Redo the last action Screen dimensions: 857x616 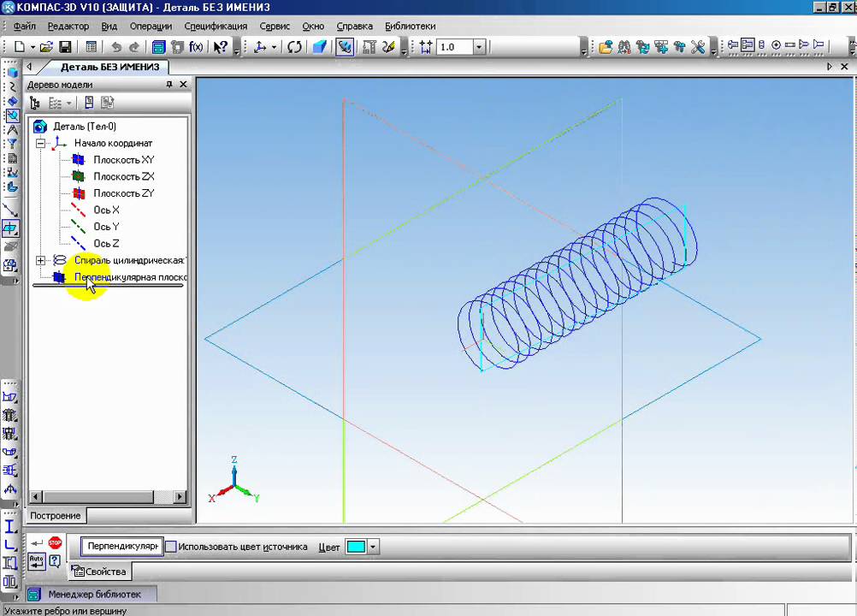(134, 47)
